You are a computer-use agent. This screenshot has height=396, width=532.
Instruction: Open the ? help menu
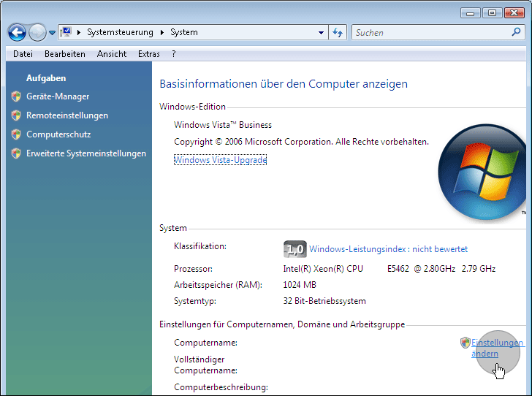174,54
